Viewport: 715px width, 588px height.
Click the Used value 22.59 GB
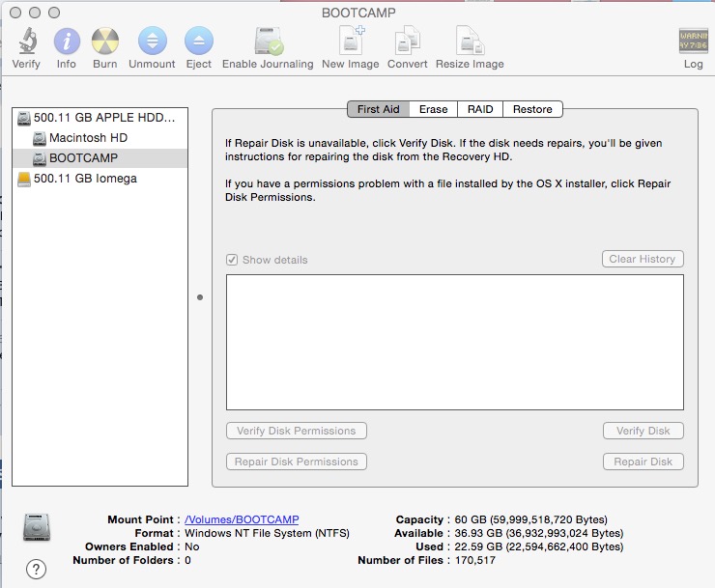click(538, 546)
